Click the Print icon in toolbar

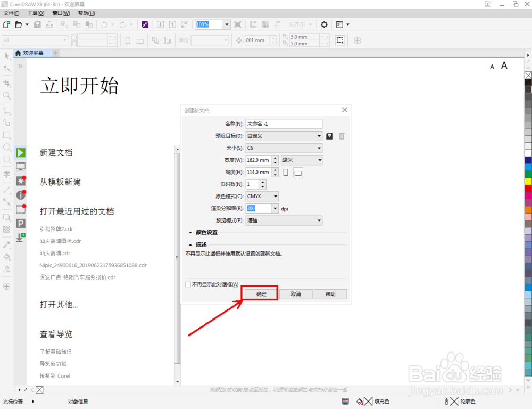(49, 24)
